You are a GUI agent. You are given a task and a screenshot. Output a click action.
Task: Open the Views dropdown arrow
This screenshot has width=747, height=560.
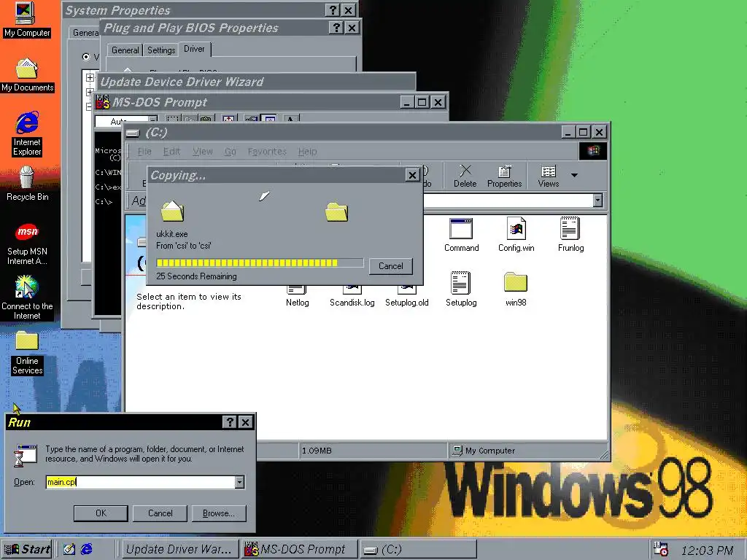click(x=574, y=175)
